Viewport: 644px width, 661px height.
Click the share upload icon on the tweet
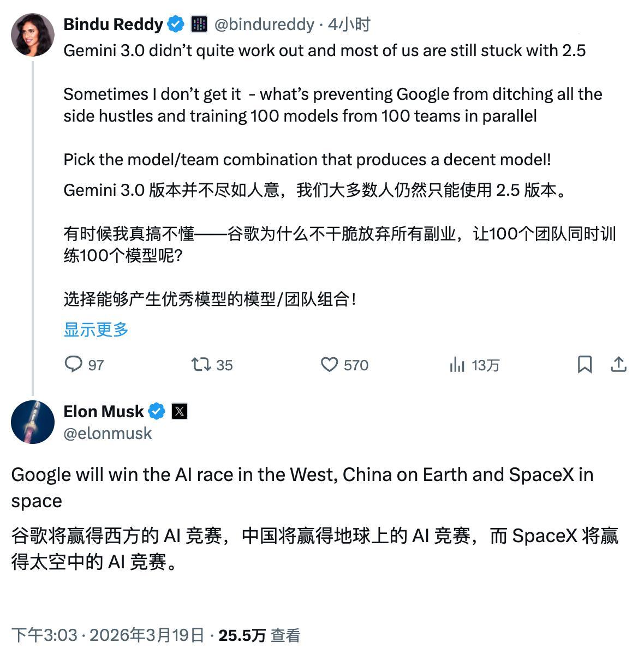point(618,365)
